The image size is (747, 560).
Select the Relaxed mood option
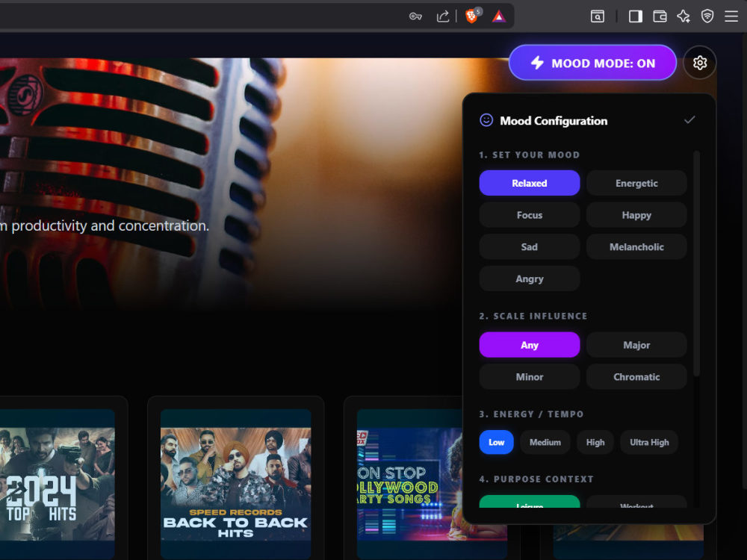pos(530,183)
